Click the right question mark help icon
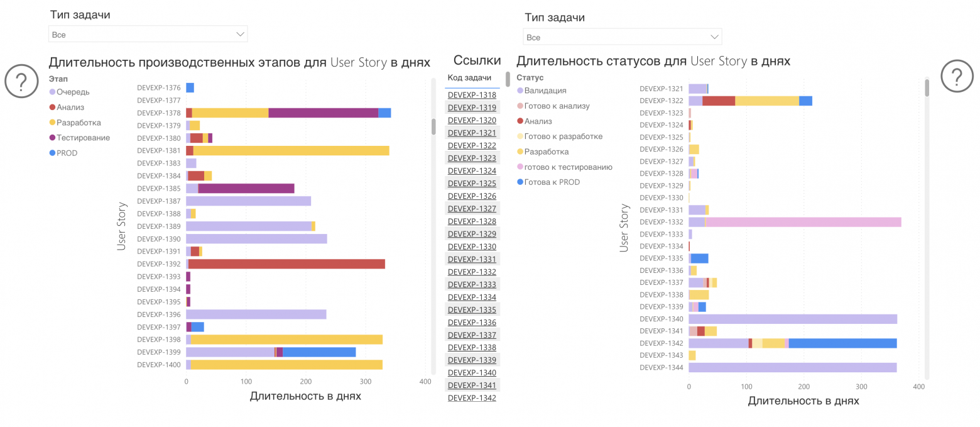The image size is (980, 427). (956, 77)
